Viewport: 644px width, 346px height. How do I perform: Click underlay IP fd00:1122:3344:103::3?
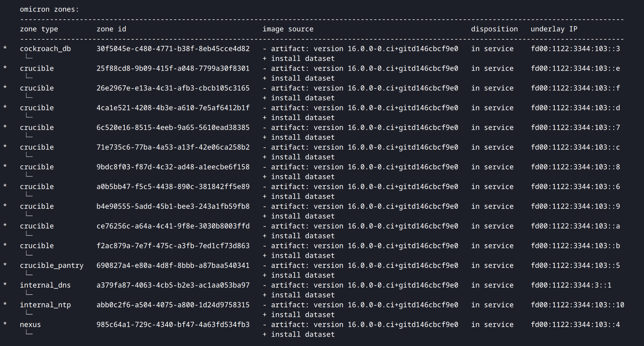pyautogui.click(x=576, y=49)
